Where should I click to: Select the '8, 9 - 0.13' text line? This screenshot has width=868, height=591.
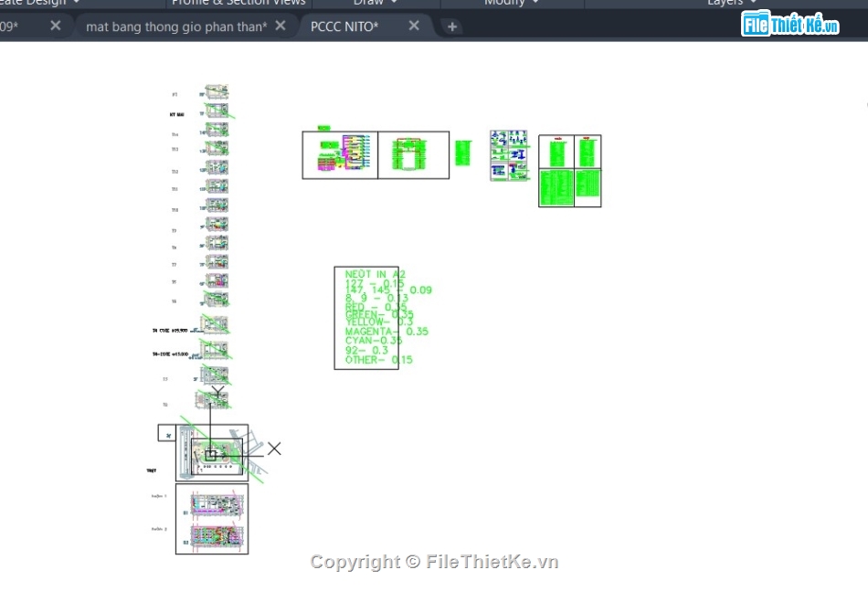click(376, 299)
